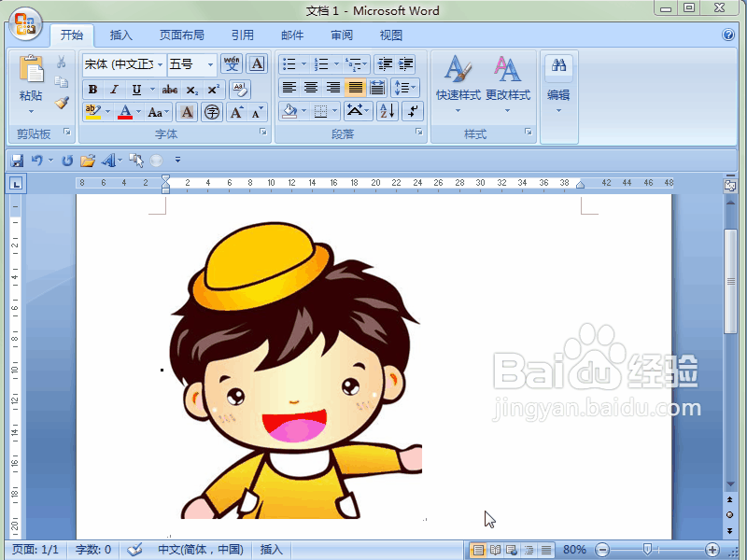Select the text highlight color icon

click(x=93, y=110)
